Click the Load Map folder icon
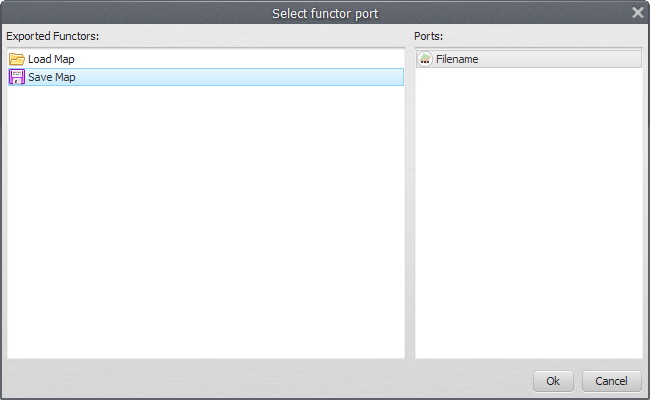This screenshot has width=650, height=400. tap(17, 59)
